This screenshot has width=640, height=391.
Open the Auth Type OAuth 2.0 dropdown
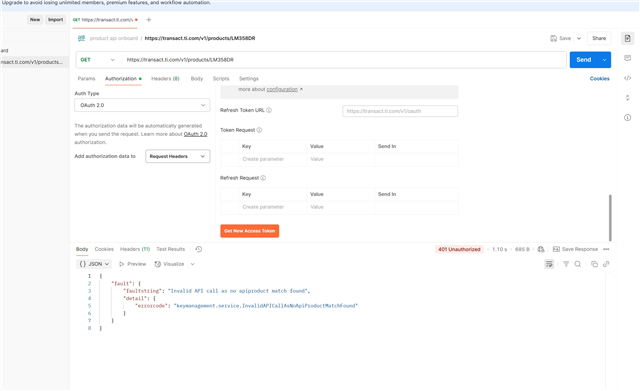pyautogui.click(x=142, y=105)
